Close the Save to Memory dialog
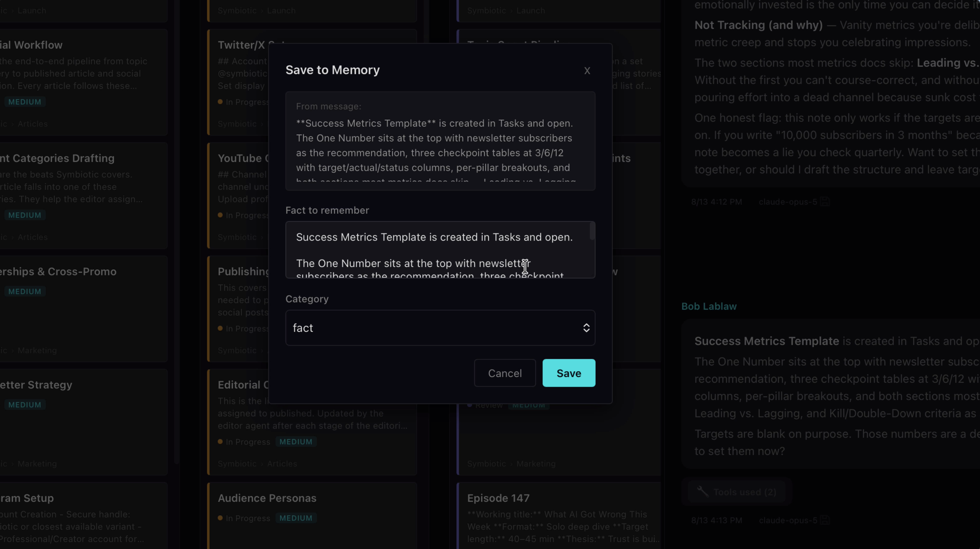This screenshot has width=980, height=549. (587, 71)
